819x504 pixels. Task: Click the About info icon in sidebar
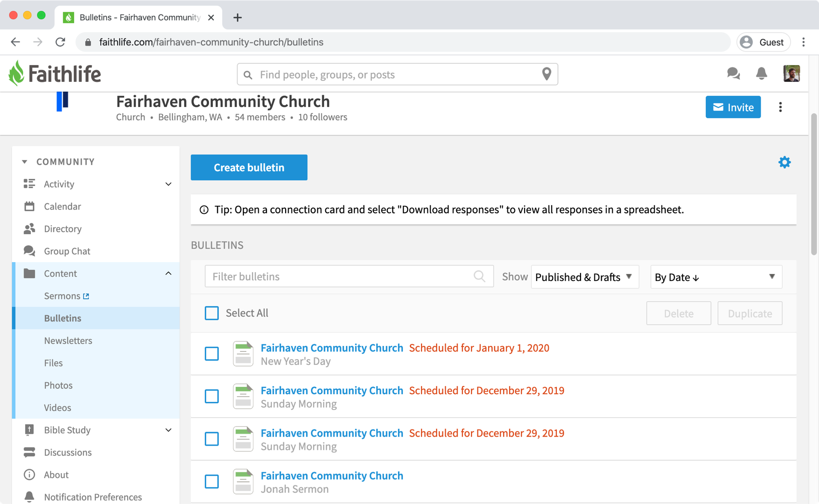click(29, 475)
